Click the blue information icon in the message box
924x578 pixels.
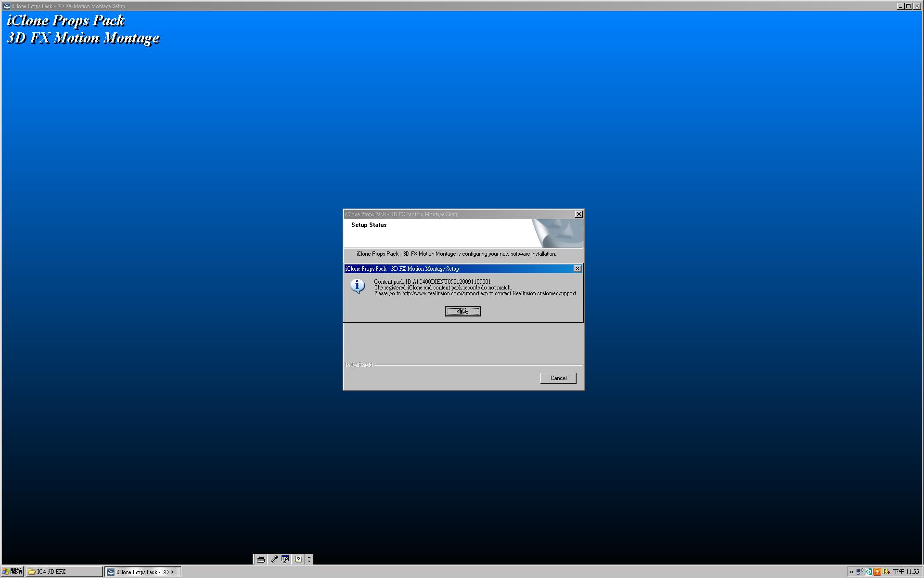[x=357, y=286]
